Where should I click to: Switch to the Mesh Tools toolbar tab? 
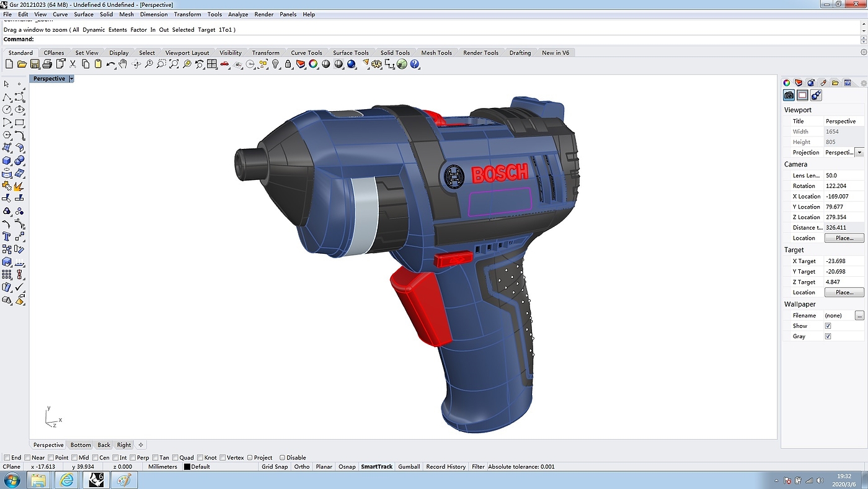click(x=436, y=53)
